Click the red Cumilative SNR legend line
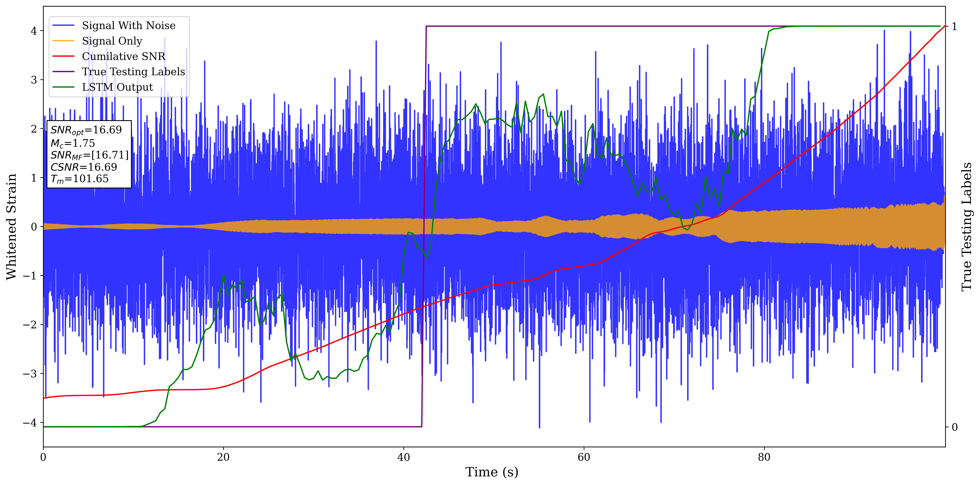The height and width of the screenshot is (485, 980). 63,56
